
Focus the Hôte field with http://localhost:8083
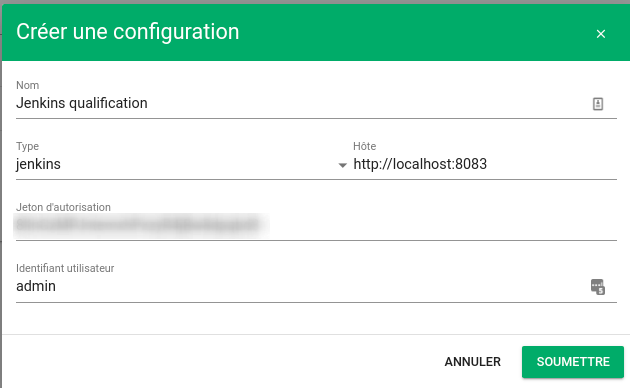(485, 164)
